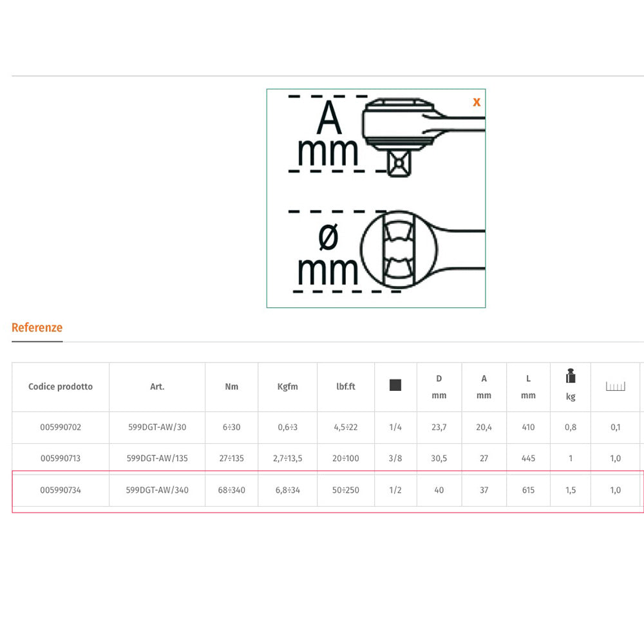Click the 0,1 scale resolution value
The image size is (644, 644).
point(615,427)
